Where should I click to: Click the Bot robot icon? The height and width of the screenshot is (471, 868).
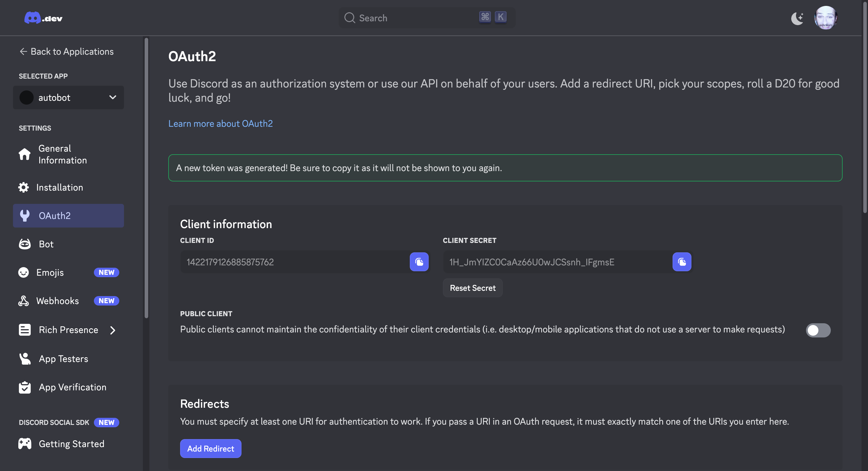click(25, 244)
